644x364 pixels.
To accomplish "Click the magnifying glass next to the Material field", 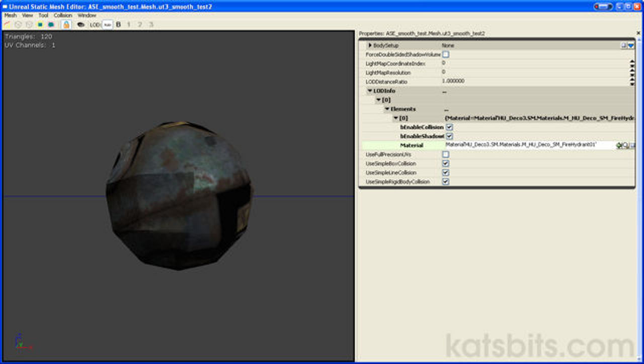I will 625,145.
